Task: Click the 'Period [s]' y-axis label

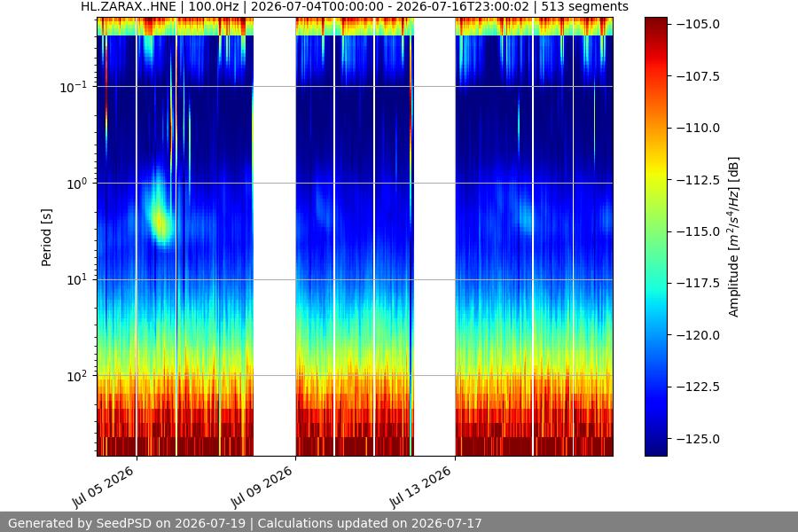Action: 46,238
